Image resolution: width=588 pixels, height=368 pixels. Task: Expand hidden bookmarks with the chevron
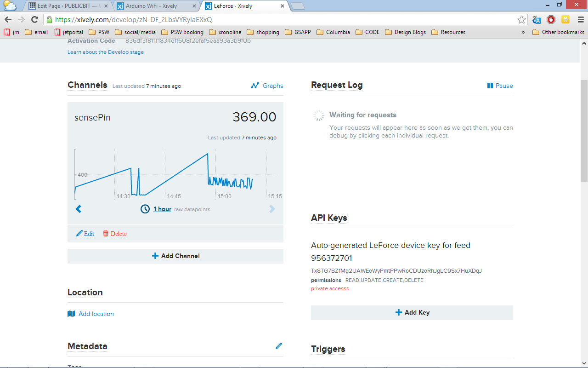(x=523, y=32)
